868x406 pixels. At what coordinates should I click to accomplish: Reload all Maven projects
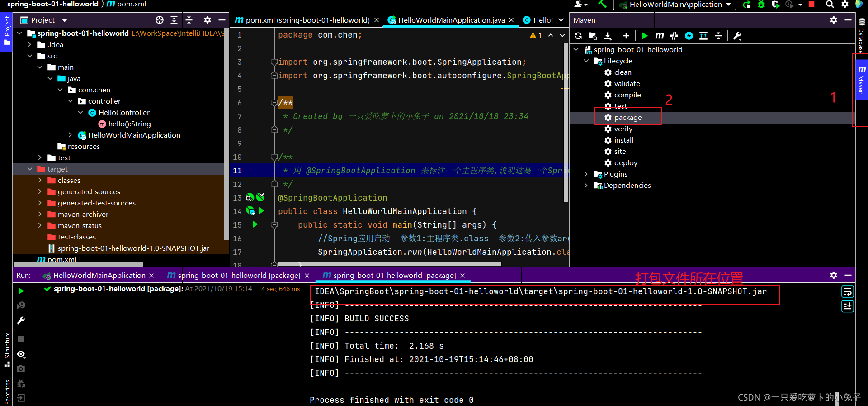pyautogui.click(x=578, y=36)
